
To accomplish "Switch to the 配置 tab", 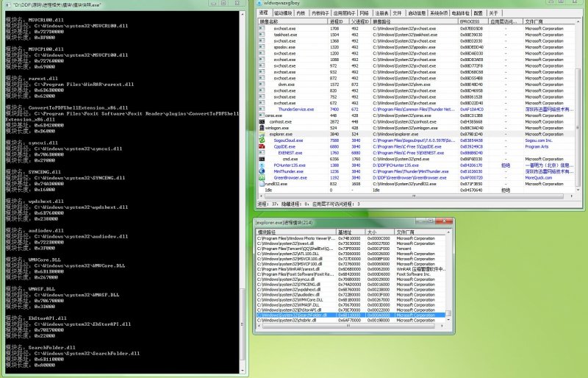I will point(478,13).
